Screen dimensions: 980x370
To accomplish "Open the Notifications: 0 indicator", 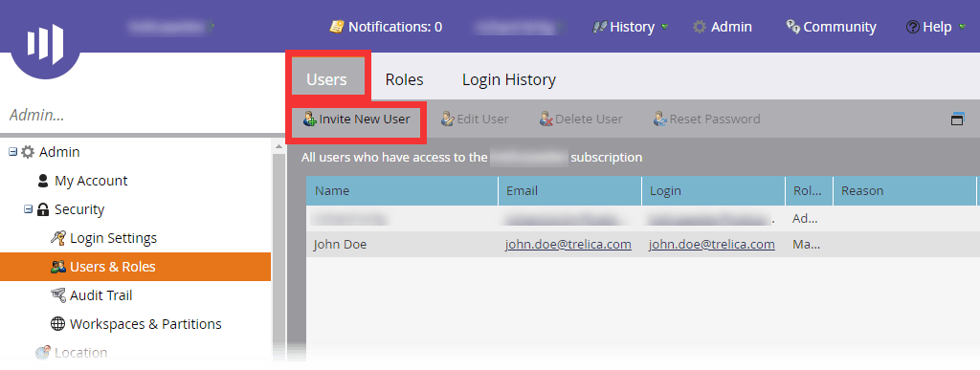I will tap(386, 27).
